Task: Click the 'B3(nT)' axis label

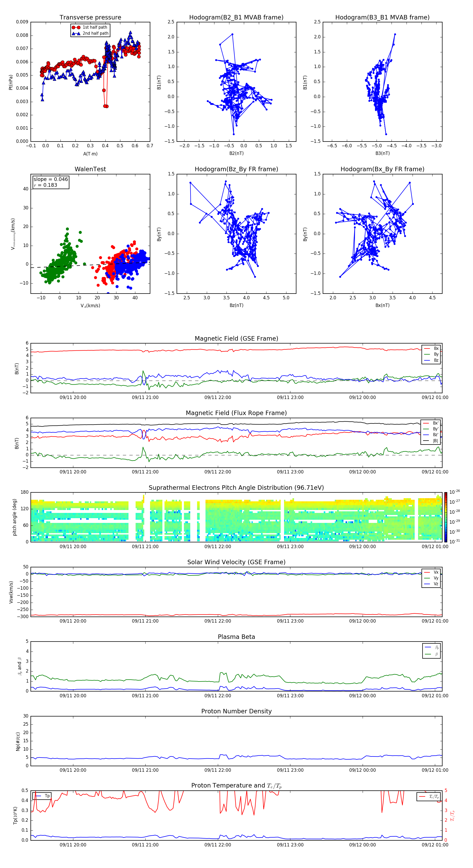Action: pyautogui.click(x=382, y=153)
